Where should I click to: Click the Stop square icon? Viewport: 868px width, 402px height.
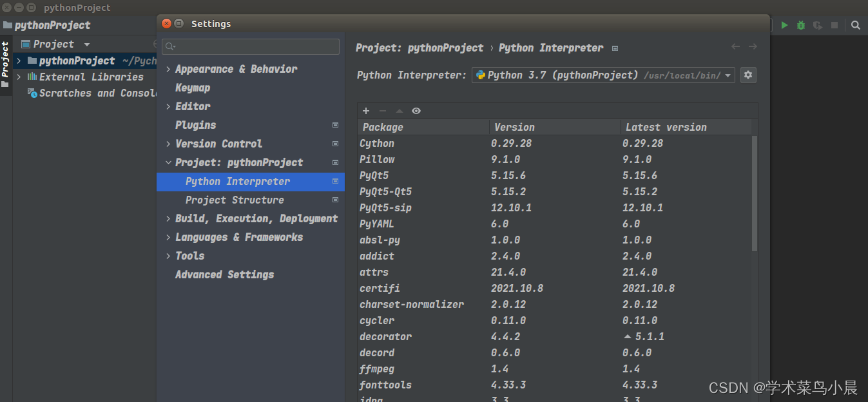point(834,25)
